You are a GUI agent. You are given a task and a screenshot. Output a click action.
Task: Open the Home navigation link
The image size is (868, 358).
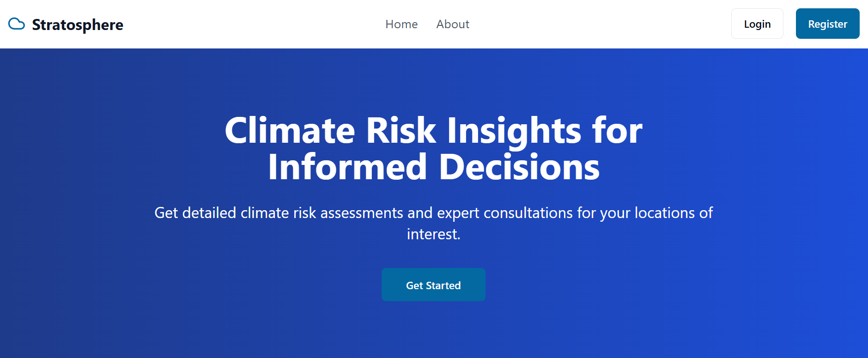tap(401, 24)
